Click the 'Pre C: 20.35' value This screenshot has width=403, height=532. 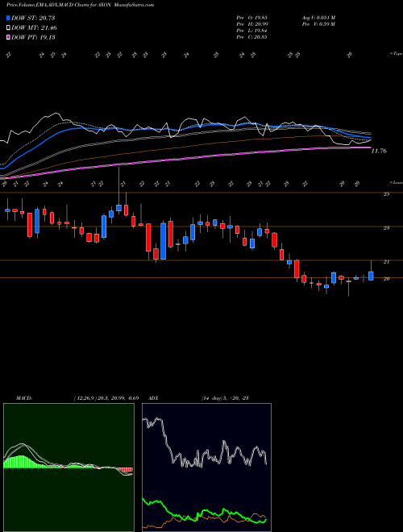pos(252,37)
